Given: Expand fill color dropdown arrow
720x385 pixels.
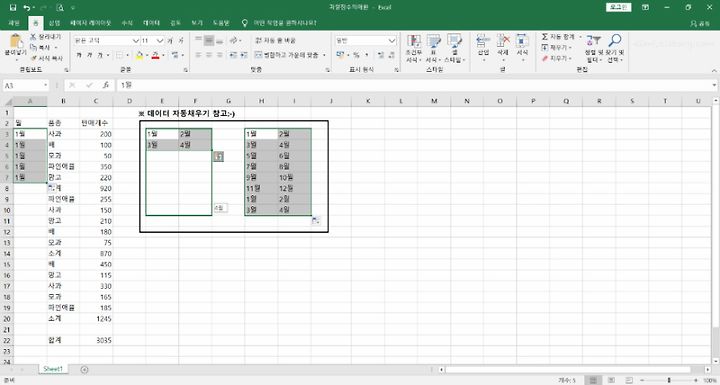Looking at the screenshot, I should click(146, 55).
